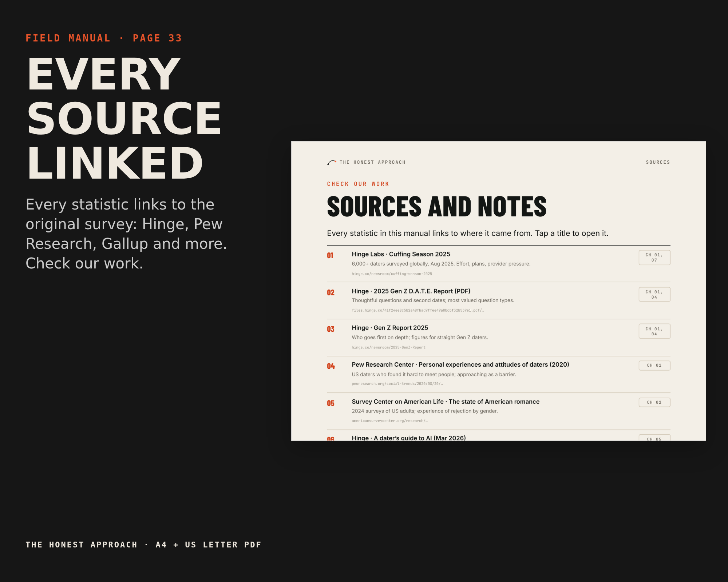The width and height of the screenshot is (728, 582).
Task: Click 'Thoughtful questions and second dates' description
Action: [433, 300]
